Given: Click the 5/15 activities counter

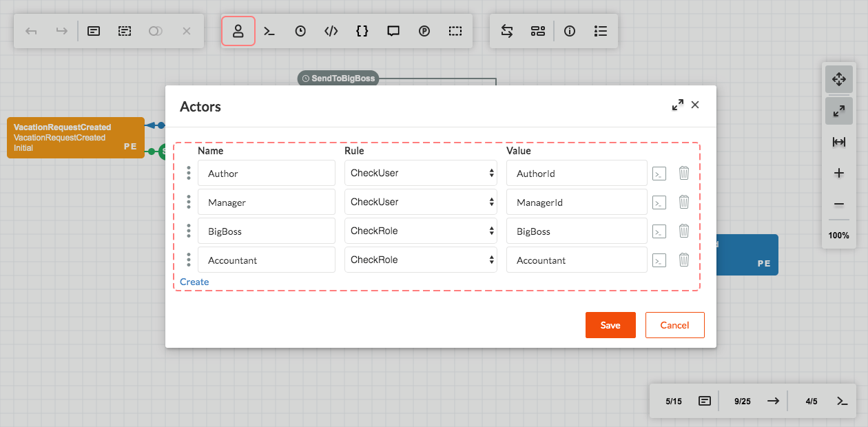Looking at the screenshot, I should [674, 401].
